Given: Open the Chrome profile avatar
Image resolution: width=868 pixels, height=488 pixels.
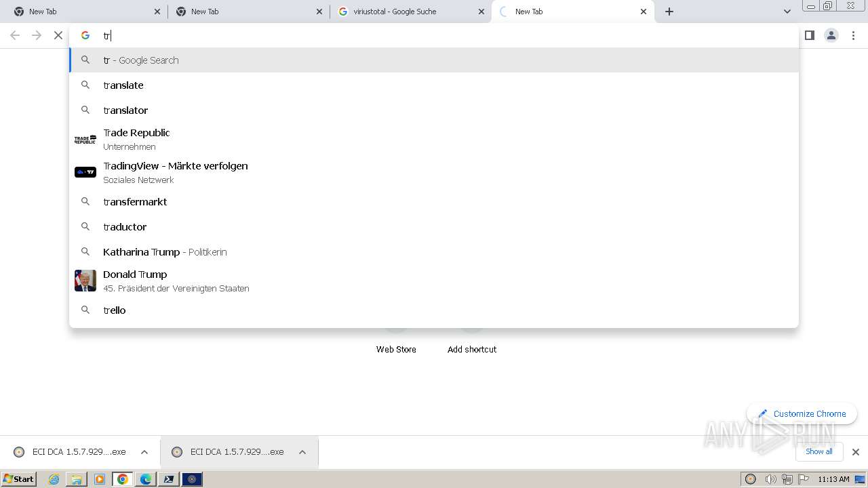Looking at the screenshot, I should (x=831, y=35).
